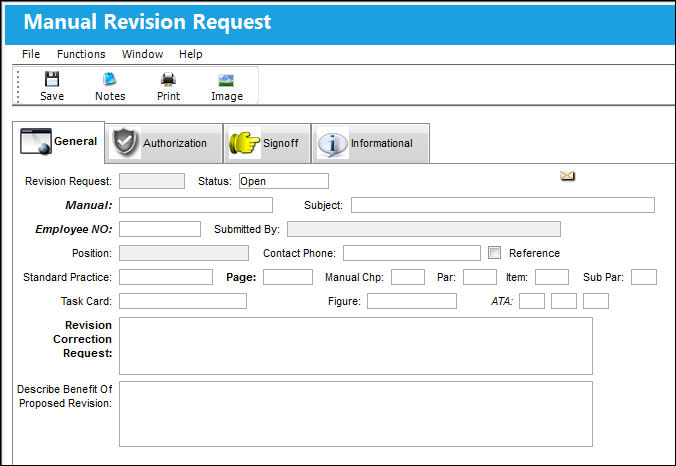Image resolution: width=676 pixels, height=466 pixels.
Task: Toggle the Reference checkbox
Action: 494,253
